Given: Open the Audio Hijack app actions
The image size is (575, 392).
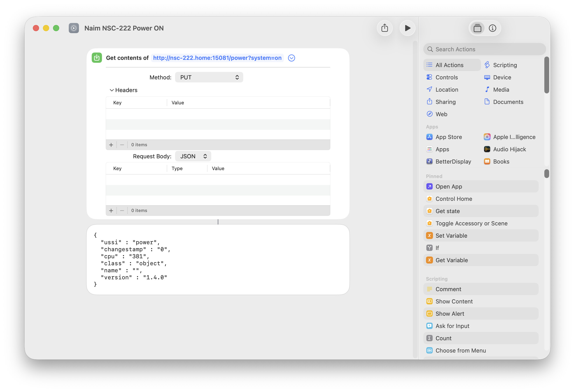Looking at the screenshot, I should point(509,149).
